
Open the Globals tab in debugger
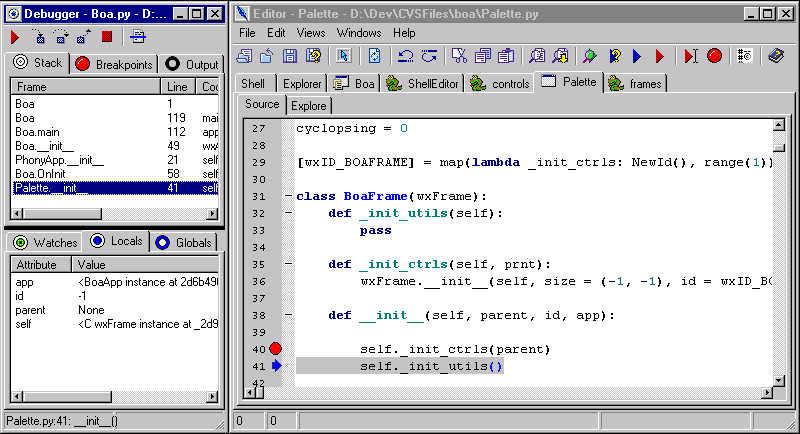[184, 242]
